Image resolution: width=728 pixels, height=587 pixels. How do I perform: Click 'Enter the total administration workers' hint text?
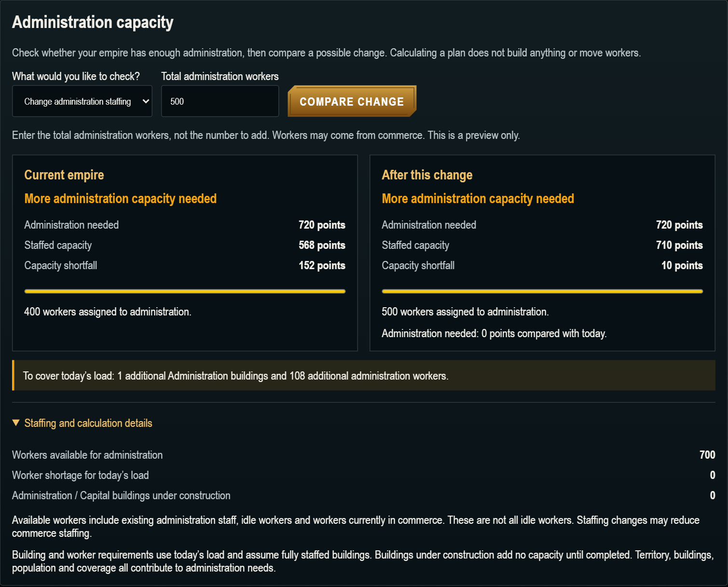pos(266,135)
